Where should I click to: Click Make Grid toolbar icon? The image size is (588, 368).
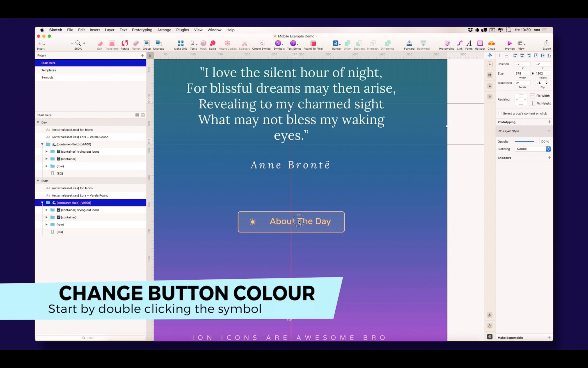pyautogui.click(x=181, y=43)
